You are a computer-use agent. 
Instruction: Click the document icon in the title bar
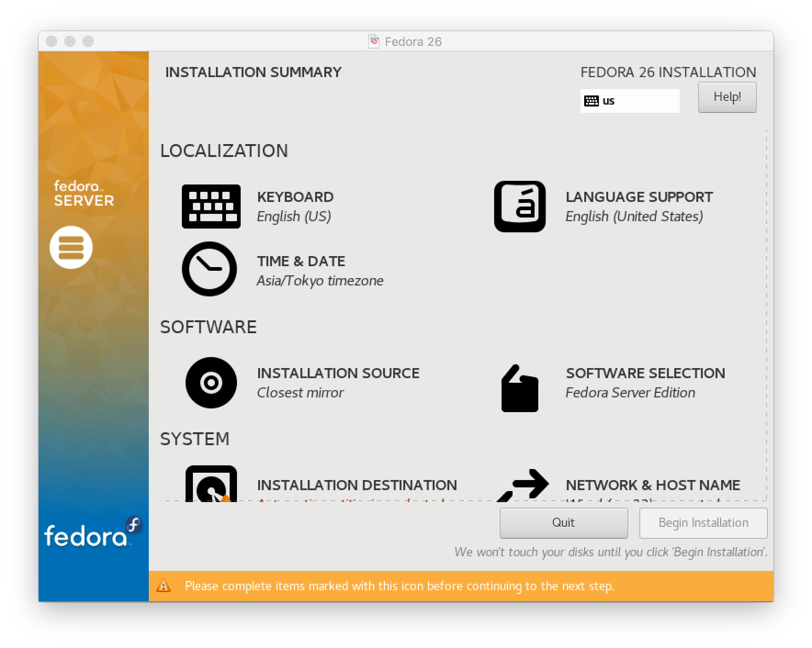pos(374,41)
